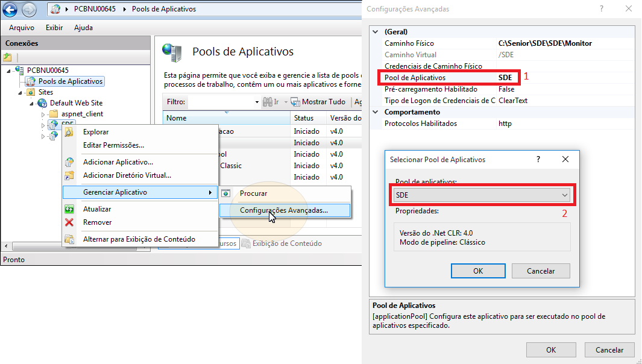Viewport: 642px width, 364px height.
Task: Click the Ir binoculars icon in the filter bar
Action: pos(268,101)
